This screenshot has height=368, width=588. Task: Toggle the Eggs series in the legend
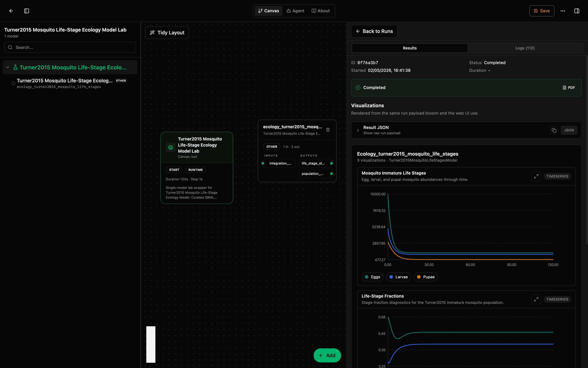point(372,277)
